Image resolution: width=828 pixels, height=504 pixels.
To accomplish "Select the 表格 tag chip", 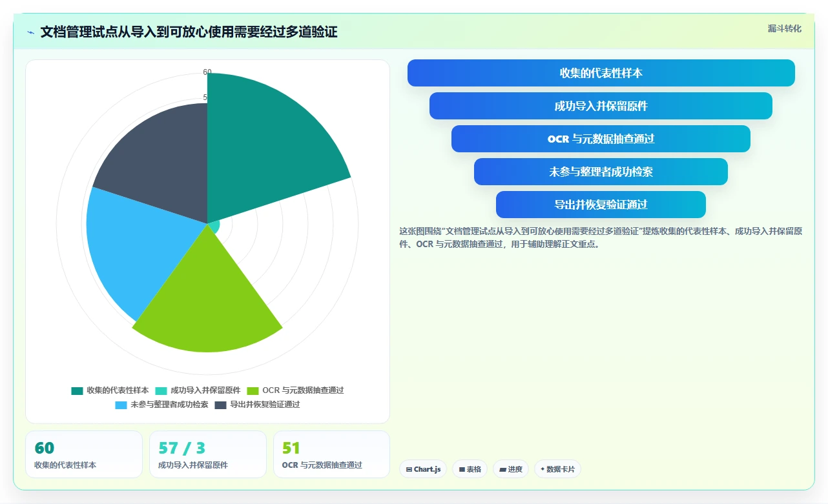I will click(470, 469).
